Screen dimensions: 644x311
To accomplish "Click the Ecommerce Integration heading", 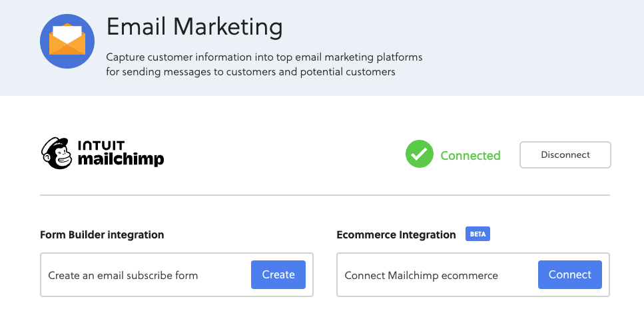I will 396,235.
